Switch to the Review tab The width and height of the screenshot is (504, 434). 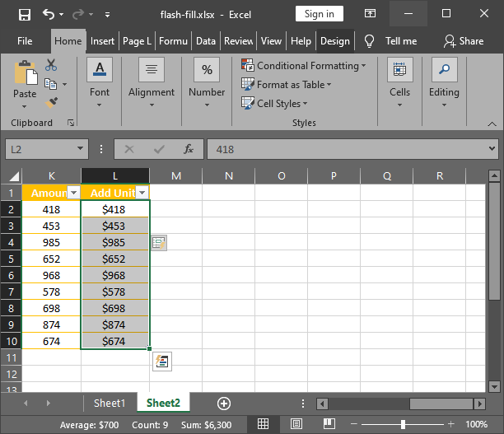click(239, 41)
